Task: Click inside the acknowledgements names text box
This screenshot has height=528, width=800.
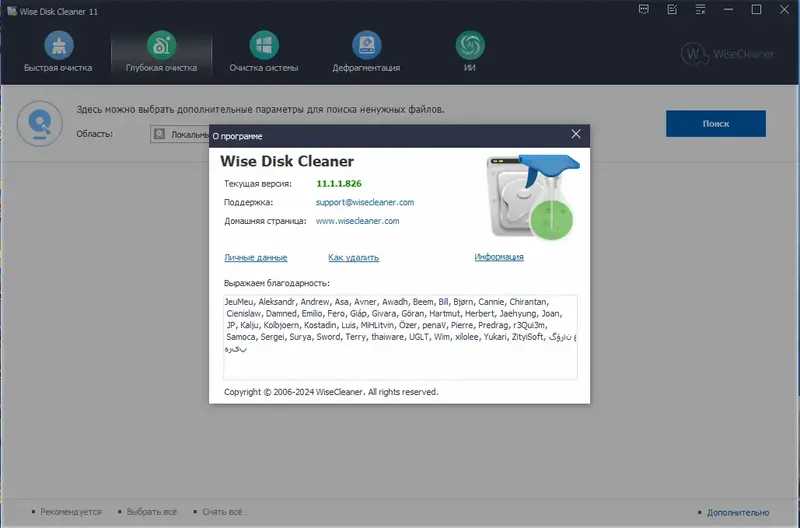Action: tap(401, 337)
